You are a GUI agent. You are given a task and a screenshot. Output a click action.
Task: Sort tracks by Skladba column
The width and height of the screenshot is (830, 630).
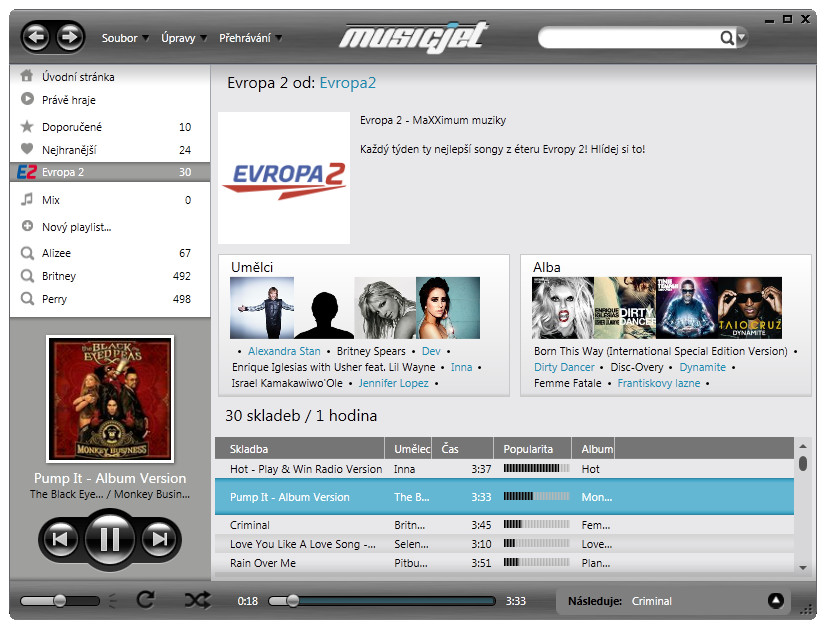(300, 449)
